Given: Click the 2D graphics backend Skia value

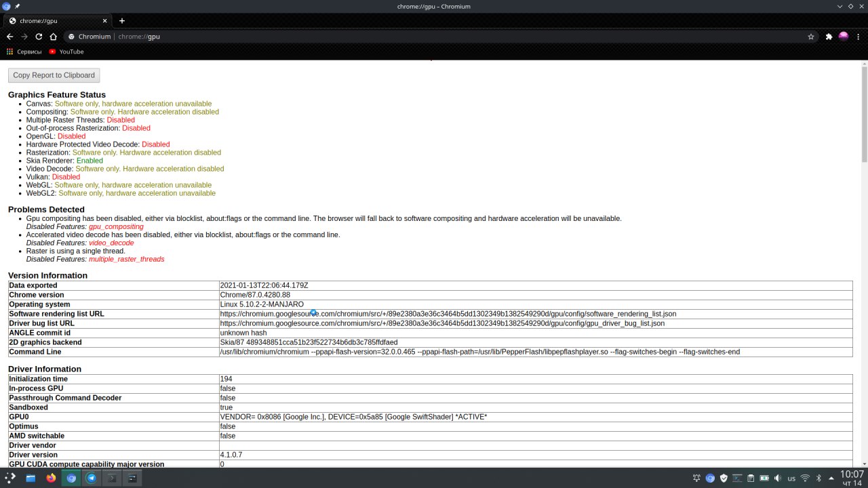Looking at the screenshot, I should [x=309, y=342].
